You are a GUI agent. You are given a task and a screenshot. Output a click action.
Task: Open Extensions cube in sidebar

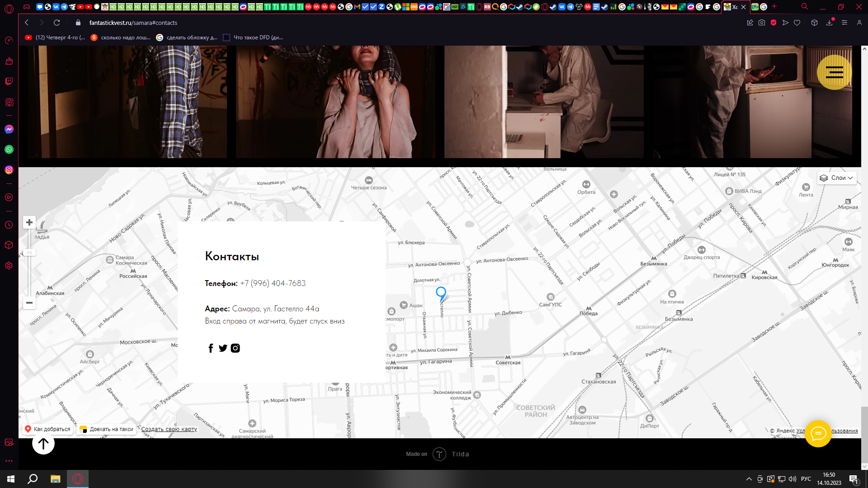[x=9, y=245]
